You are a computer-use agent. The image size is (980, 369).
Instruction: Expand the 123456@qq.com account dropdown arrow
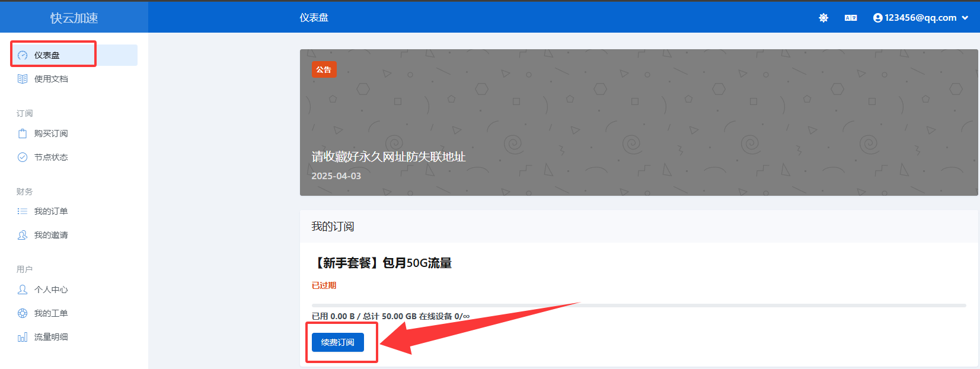(x=965, y=18)
